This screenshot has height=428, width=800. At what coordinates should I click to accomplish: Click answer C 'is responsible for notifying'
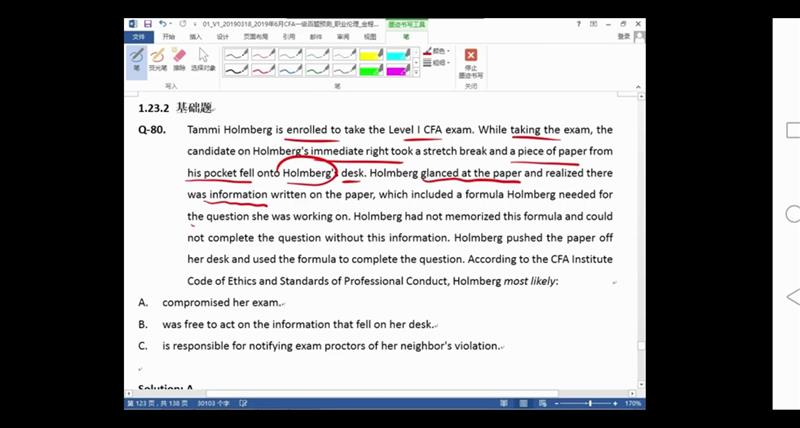(x=331, y=346)
